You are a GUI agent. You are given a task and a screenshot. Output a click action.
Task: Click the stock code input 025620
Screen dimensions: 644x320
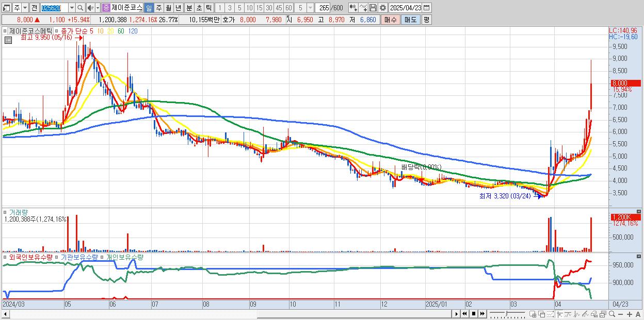[x=54, y=8]
